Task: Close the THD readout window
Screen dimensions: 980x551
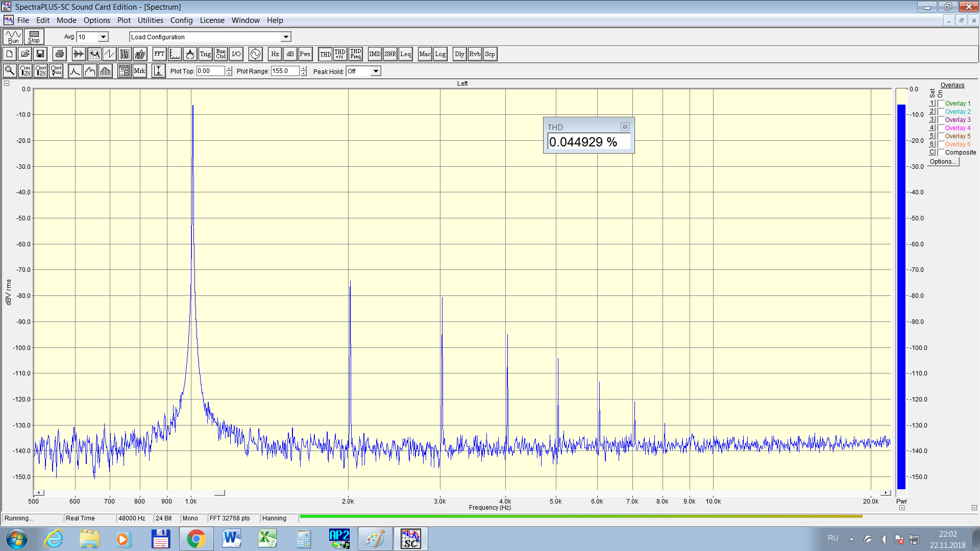Action: coord(625,127)
